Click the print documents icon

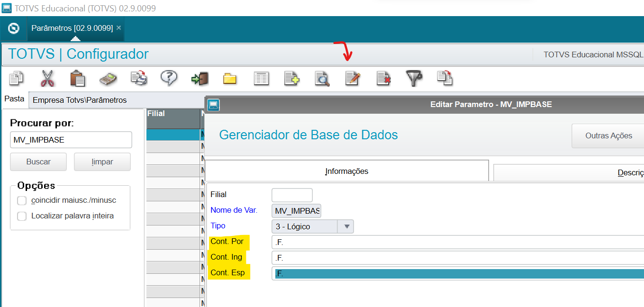tap(139, 78)
